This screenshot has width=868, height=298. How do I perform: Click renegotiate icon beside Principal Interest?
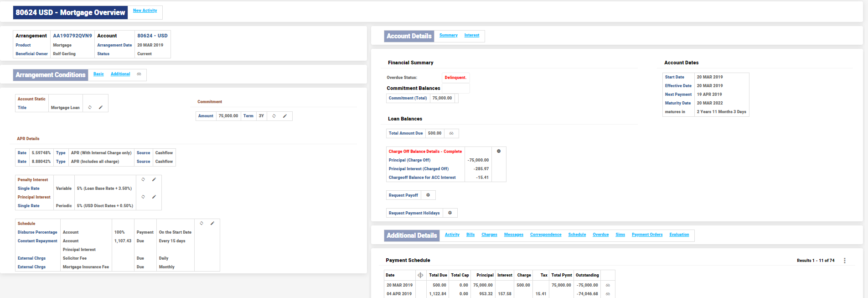pyautogui.click(x=143, y=197)
